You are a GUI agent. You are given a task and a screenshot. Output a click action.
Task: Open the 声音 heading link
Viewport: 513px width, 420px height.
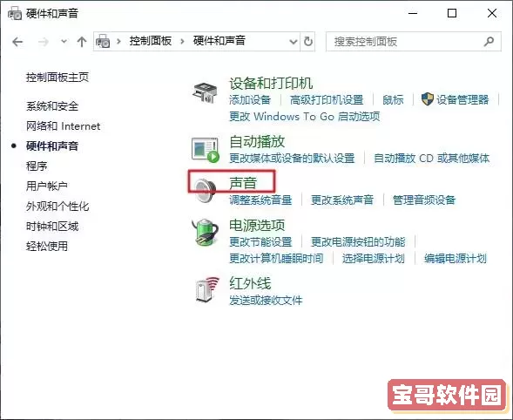[243, 183]
